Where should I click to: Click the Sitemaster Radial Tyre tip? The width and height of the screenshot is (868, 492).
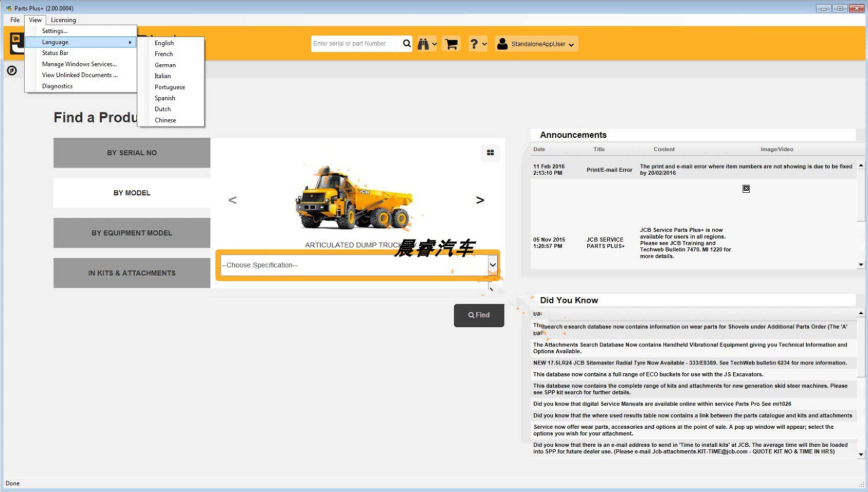(690, 363)
